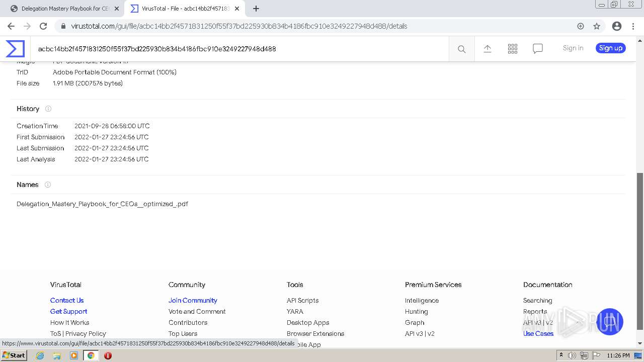Screen dimensions: 644x362
Task: Open the YARA link
Action: 295,311
